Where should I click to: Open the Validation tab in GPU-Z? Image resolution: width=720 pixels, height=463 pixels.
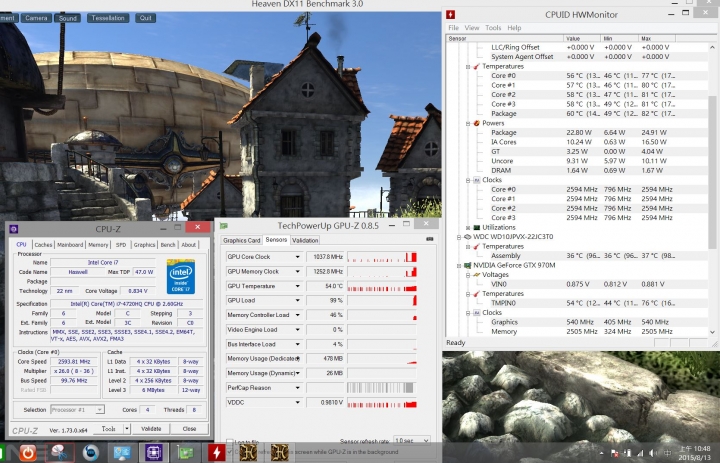click(305, 240)
